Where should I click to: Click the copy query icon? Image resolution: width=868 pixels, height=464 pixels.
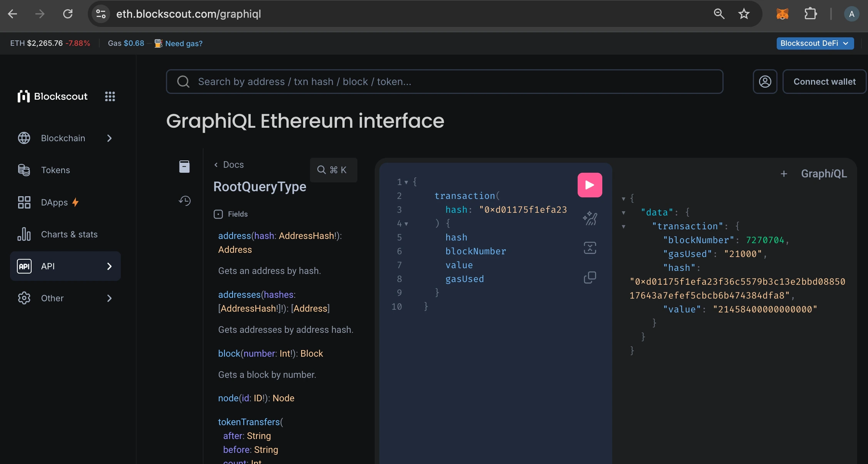coord(590,277)
